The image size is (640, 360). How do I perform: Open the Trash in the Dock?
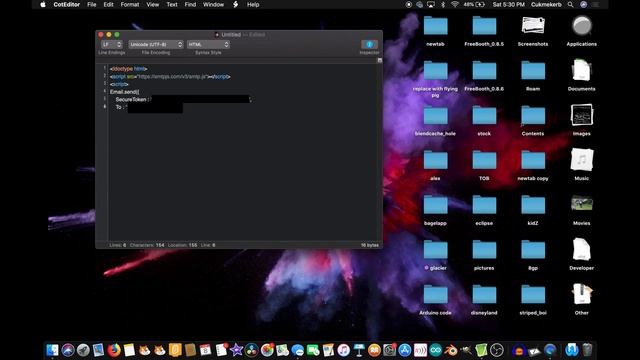pyautogui.click(x=587, y=350)
